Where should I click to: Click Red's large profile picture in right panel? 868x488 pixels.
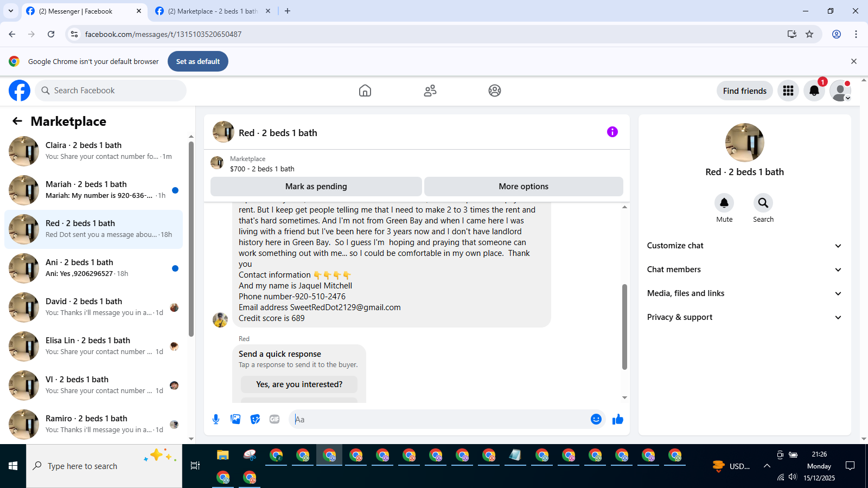pyautogui.click(x=744, y=143)
